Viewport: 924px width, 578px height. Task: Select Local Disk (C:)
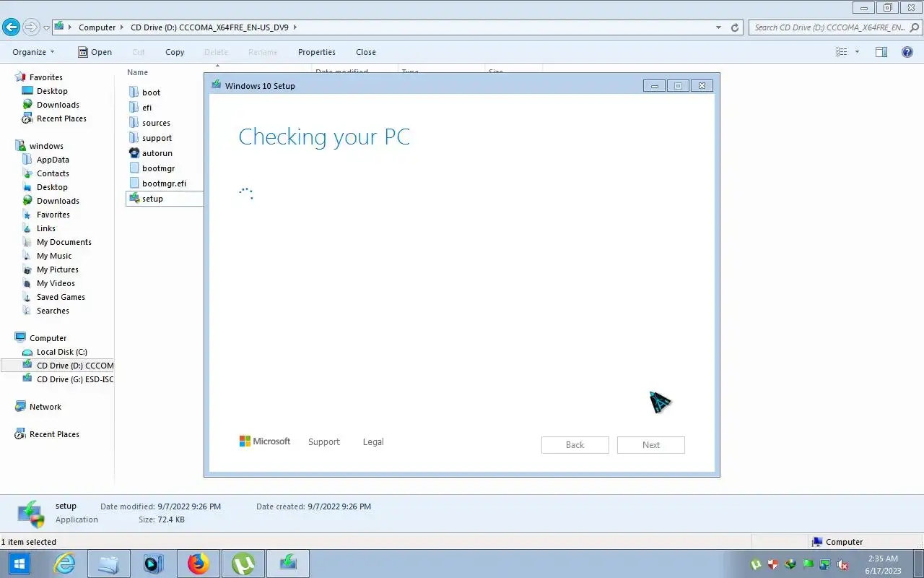[x=62, y=352]
